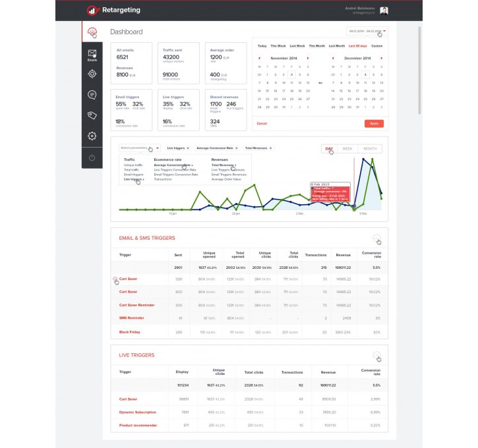Open the Dynamic Subscription live trigger
The image size is (478, 448).
click(x=138, y=412)
